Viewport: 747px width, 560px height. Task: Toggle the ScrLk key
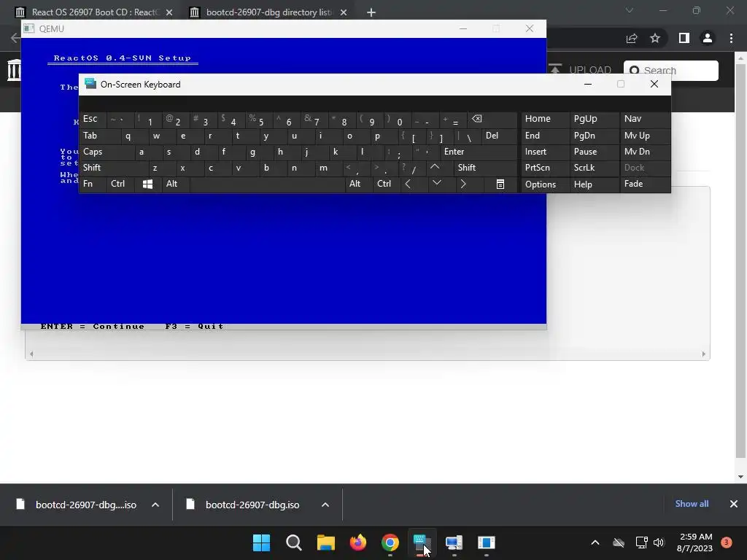click(x=594, y=168)
